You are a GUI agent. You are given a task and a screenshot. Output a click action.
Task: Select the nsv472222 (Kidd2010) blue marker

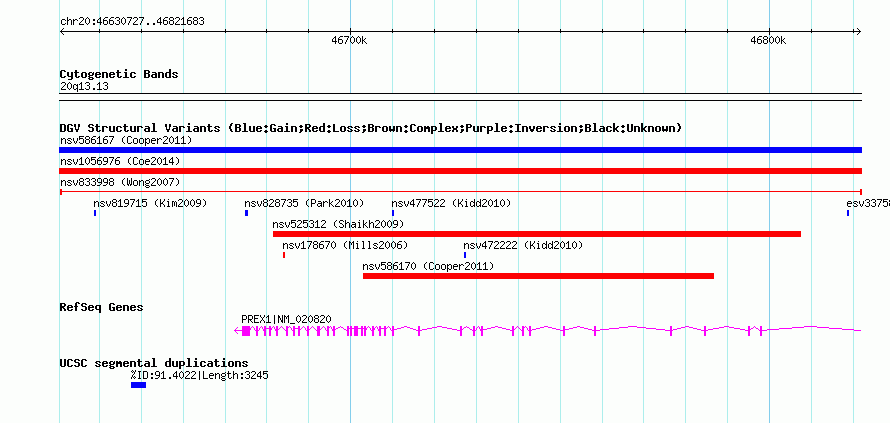[465, 255]
